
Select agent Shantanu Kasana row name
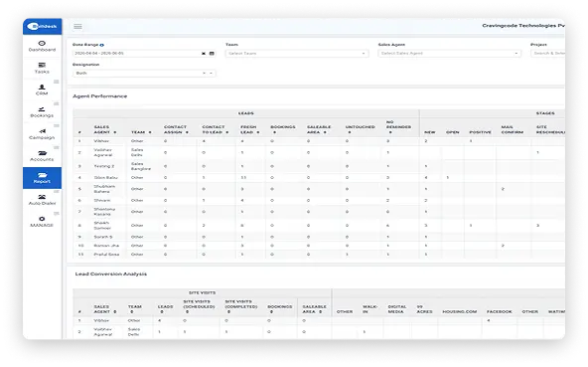pyautogui.click(x=104, y=212)
